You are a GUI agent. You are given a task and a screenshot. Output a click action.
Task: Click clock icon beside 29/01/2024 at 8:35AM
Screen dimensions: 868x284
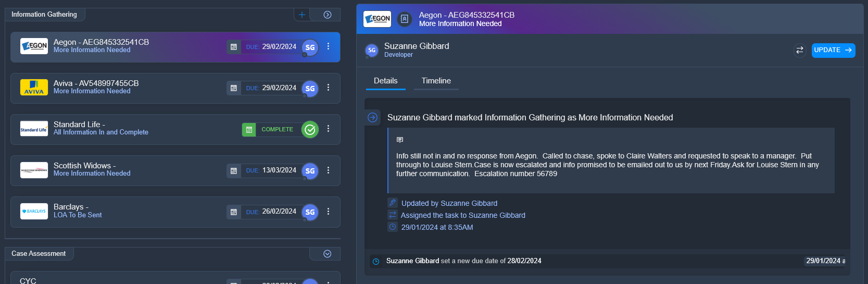(393, 227)
